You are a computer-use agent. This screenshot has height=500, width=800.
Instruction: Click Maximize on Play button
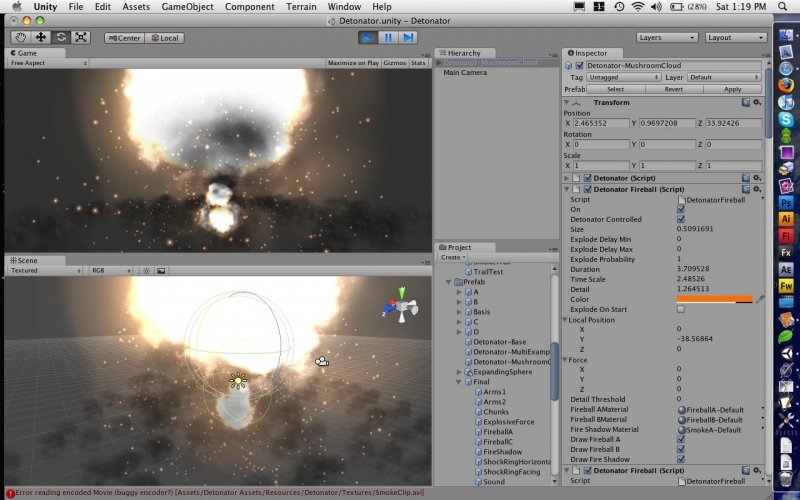point(353,62)
